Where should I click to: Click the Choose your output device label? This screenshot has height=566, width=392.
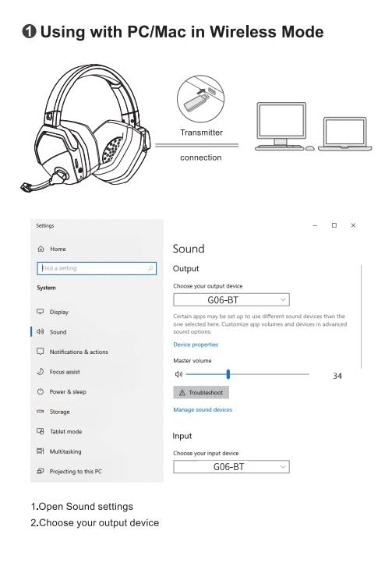tap(208, 286)
